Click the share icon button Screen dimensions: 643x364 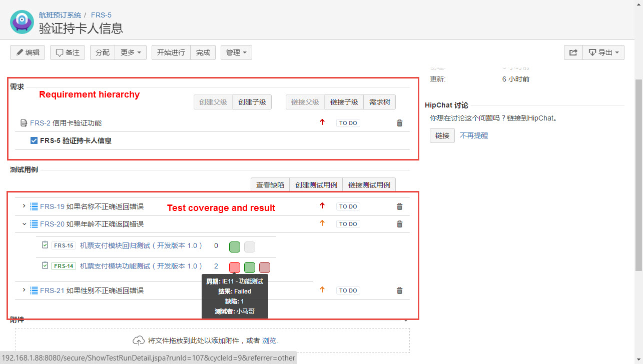pos(573,52)
